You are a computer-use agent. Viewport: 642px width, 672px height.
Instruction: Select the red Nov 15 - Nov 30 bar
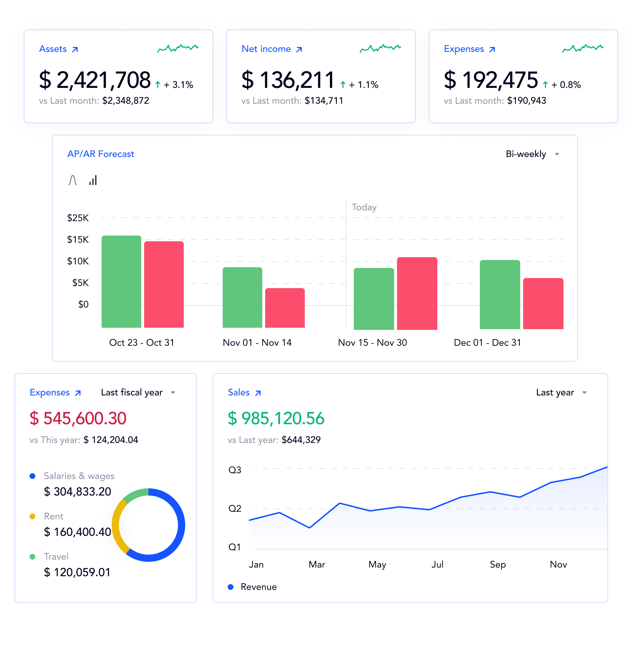click(417, 293)
